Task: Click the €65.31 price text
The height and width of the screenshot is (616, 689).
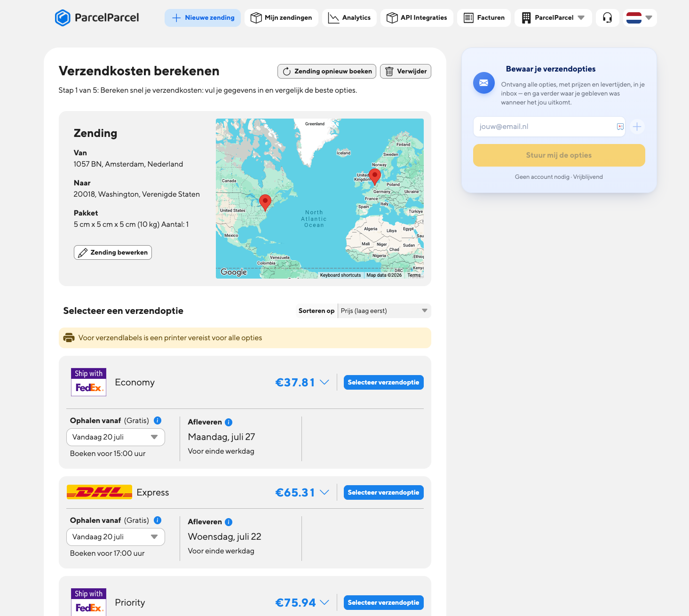Action: point(295,492)
